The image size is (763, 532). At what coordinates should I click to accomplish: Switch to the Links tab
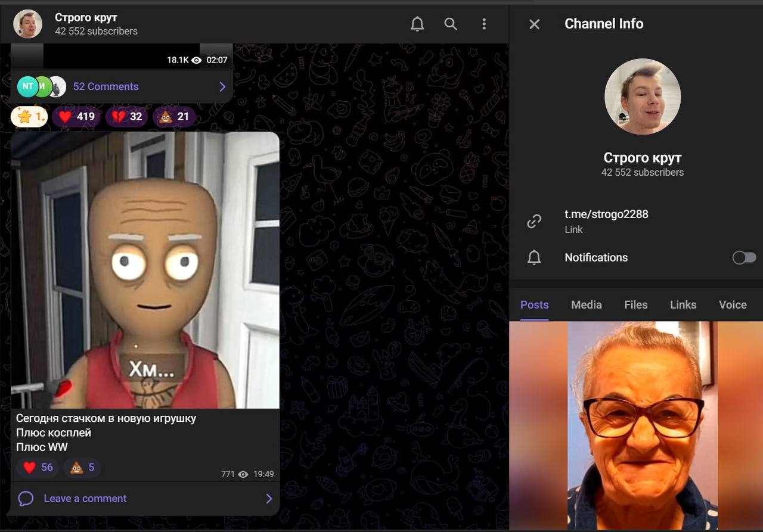pos(683,304)
